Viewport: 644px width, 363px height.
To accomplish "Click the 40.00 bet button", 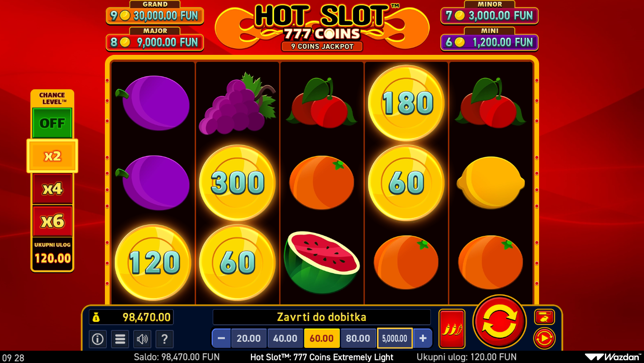I will (x=285, y=338).
